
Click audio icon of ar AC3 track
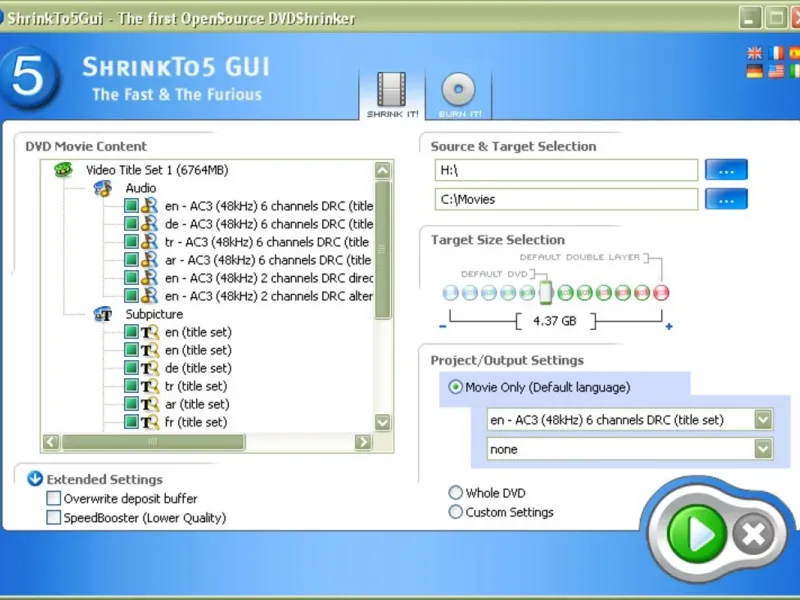[149, 260]
